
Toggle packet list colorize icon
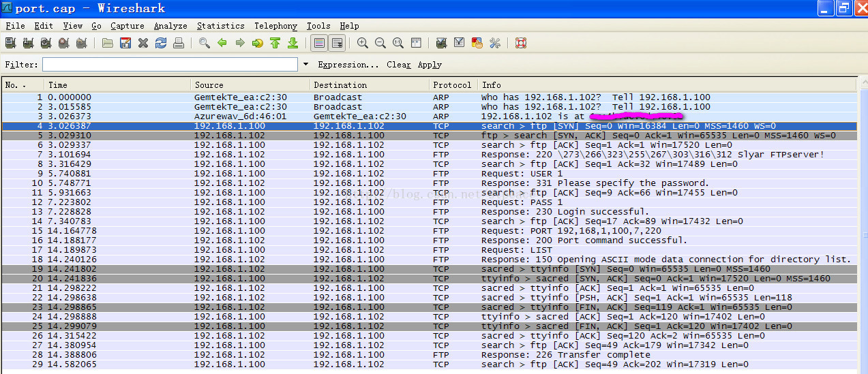point(318,43)
